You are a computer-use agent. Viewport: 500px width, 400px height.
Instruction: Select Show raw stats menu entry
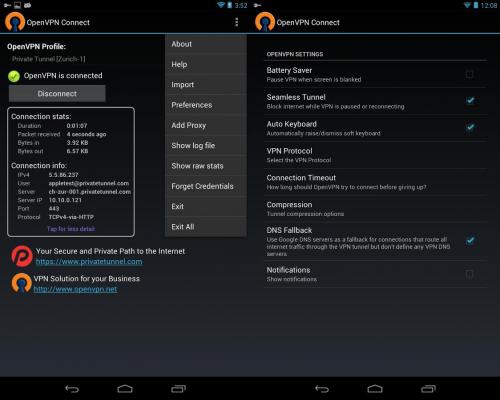(206, 166)
